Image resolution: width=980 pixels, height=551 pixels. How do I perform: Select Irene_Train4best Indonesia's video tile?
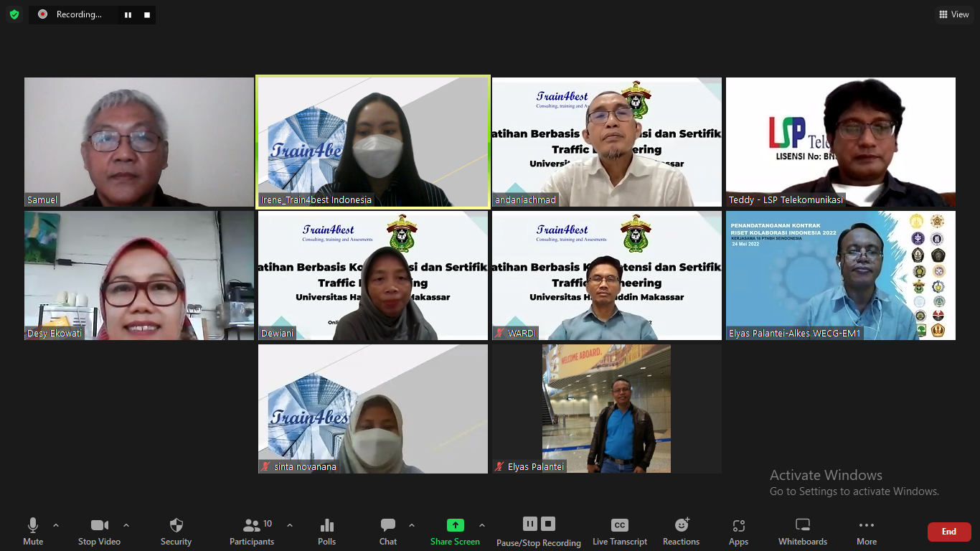(x=373, y=142)
